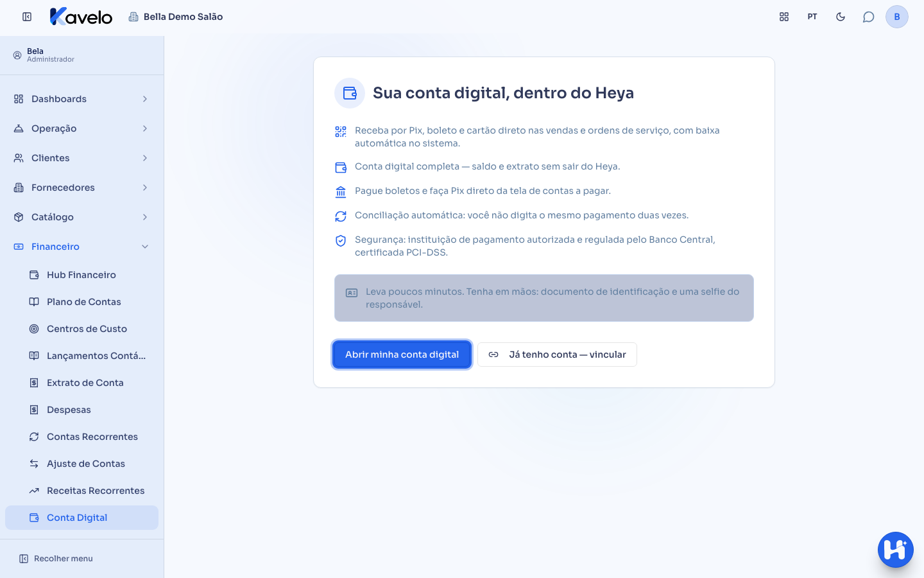Click text 'Sua conta digital, dentro do Heya'
This screenshot has height=578, width=924.
pos(503,93)
